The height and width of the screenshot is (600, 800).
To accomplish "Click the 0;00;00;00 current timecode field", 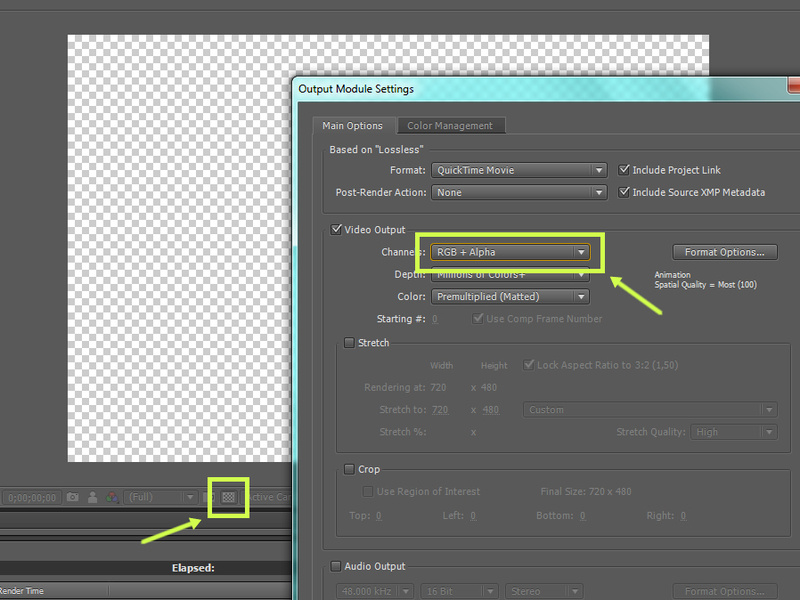I will (x=32, y=497).
